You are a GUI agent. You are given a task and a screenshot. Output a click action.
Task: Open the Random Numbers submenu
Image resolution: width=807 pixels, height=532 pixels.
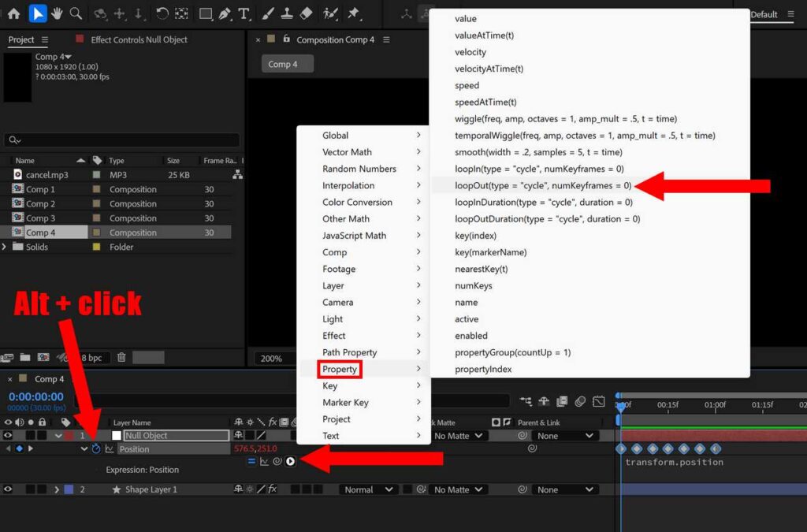pos(363,169)
